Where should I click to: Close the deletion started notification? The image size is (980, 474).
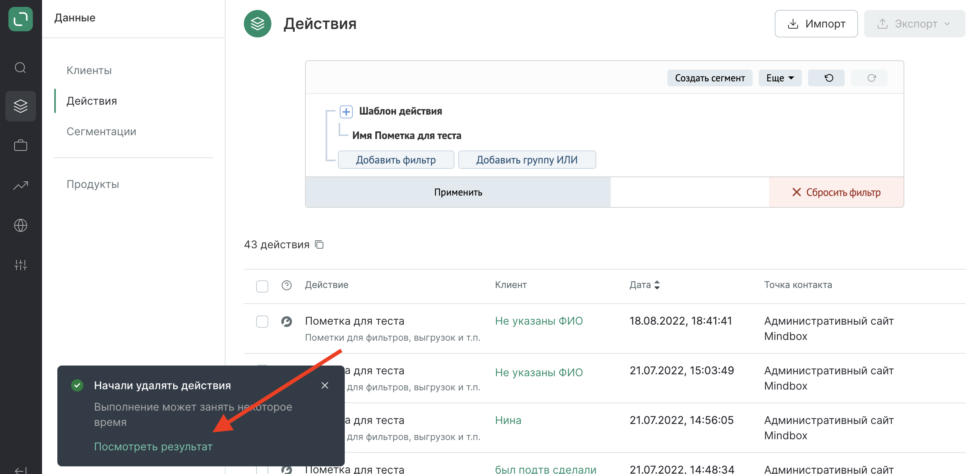325,385
